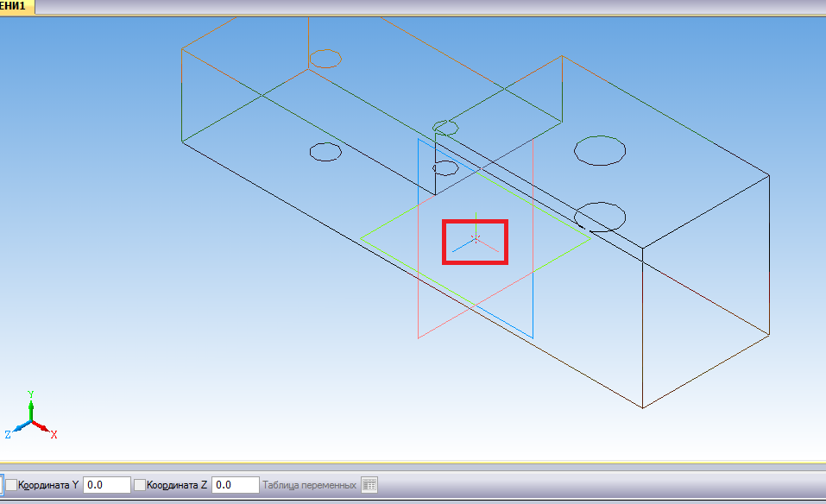Switch to the document tab ending ЕНИ1
826x504 pixels.
tap(17, 7)
